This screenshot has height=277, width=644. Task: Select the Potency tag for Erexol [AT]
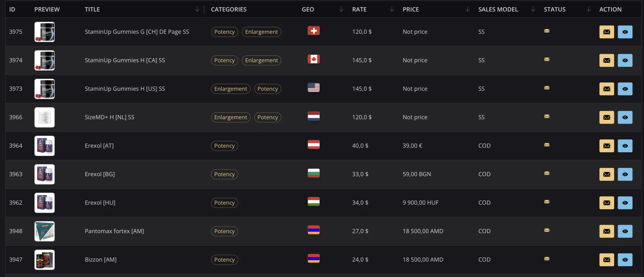(224, 146)
